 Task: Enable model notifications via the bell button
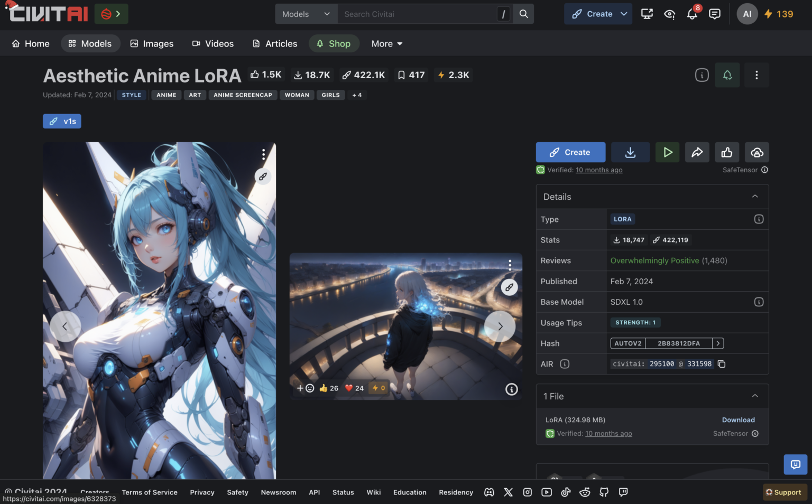click(x=727, y=75)
